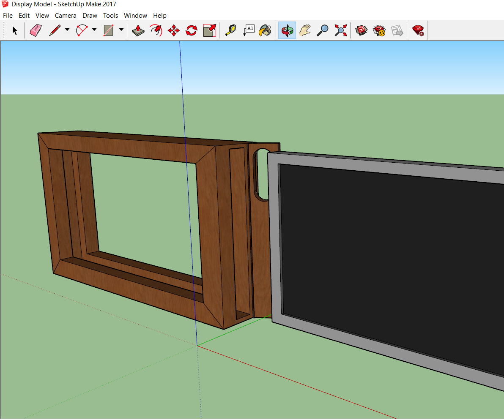Screen dimensions: 504x420
Task: Expand the Rectangle shapes dropdown
Action: 121,30
